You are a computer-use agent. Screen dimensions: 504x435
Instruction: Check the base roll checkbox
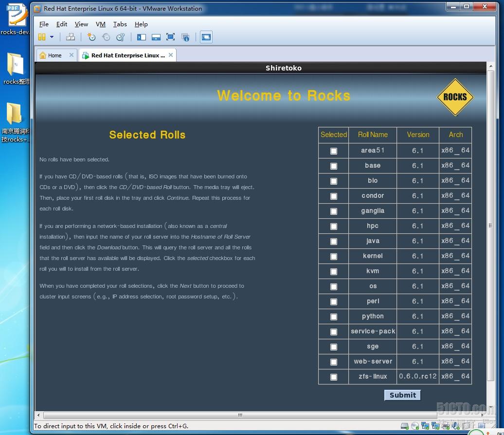334,166
